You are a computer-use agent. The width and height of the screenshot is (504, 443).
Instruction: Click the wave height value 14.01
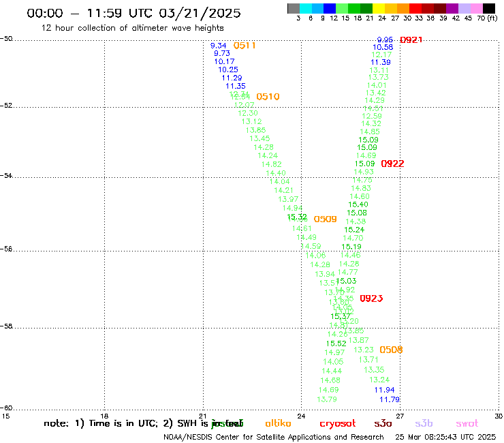pos(377,86)
